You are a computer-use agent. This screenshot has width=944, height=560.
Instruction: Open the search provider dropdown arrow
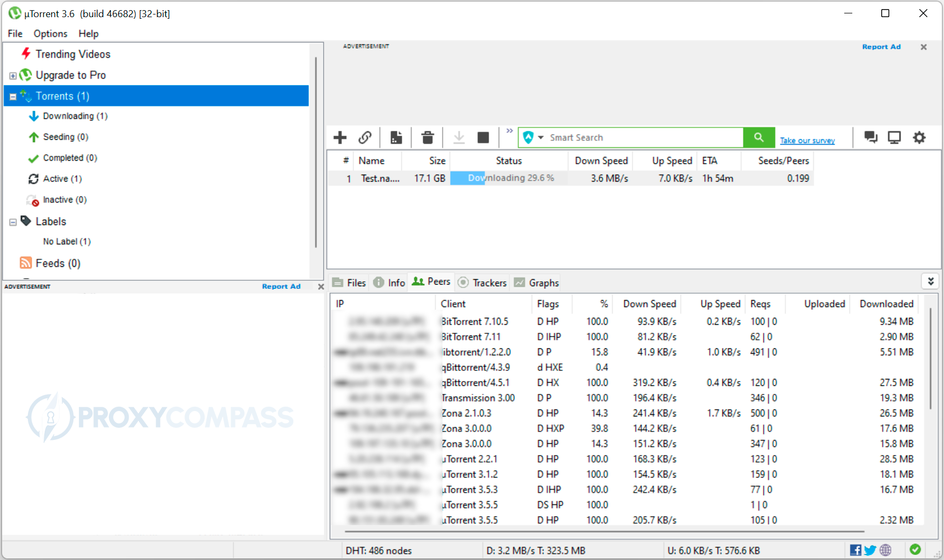(x=541, y=138)
